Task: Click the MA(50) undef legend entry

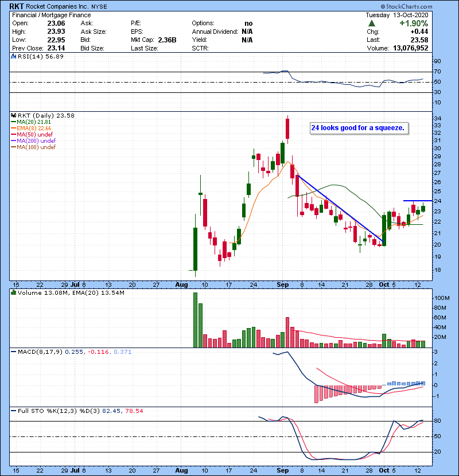Action: tap(34, 134)
